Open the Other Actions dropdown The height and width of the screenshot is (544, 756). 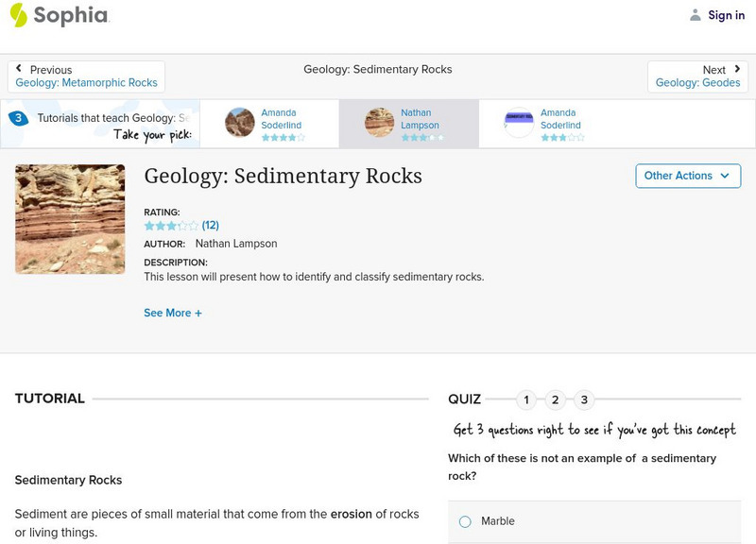687,176
